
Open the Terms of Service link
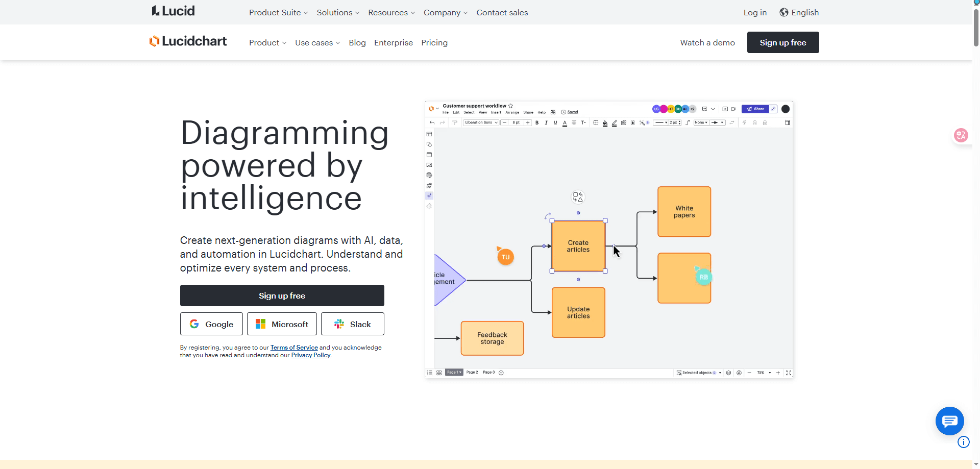293,347
